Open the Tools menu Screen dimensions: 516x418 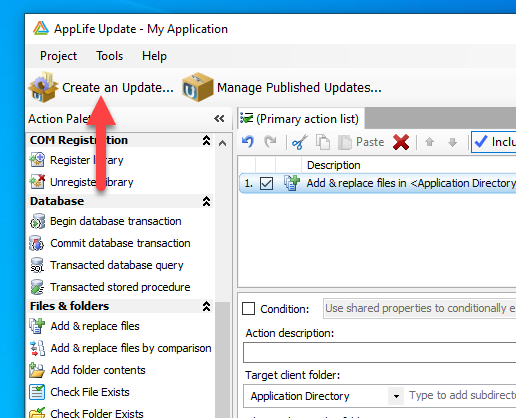[109, 56]
